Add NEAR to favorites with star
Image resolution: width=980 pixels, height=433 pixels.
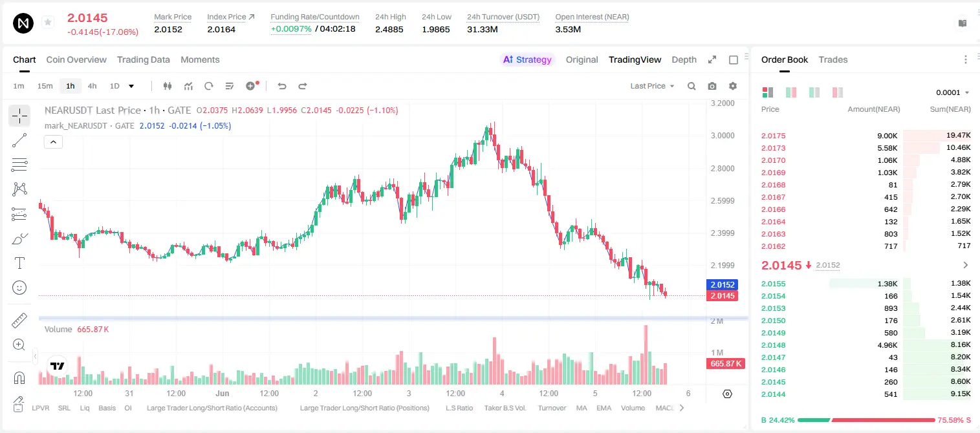[x=48, y=23]
